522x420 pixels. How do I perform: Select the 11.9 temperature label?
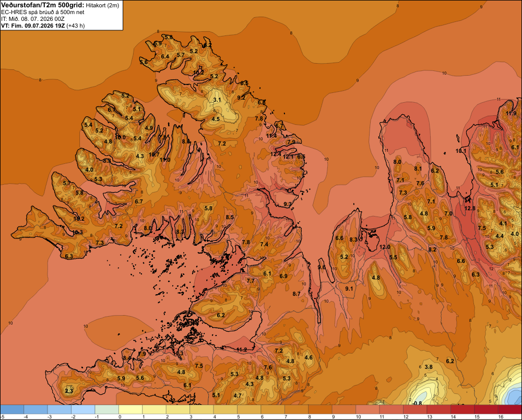coord(511,114)
